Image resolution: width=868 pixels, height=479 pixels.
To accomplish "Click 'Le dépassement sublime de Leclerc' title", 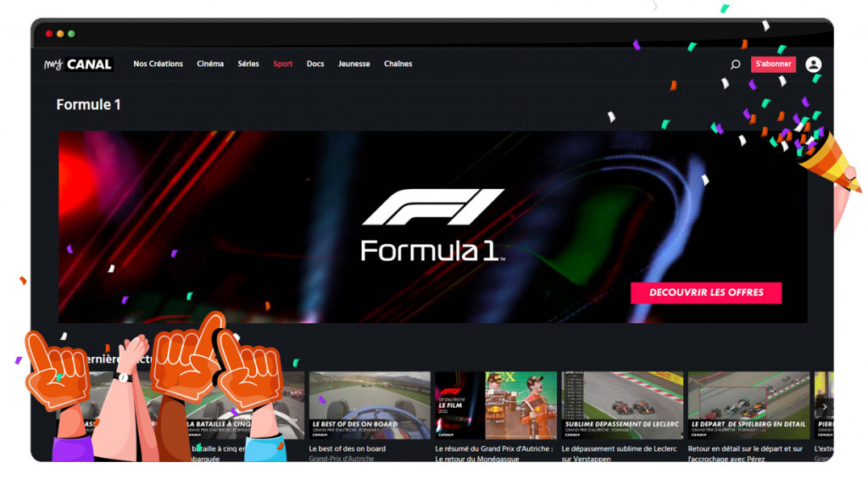I will point(619,454).
